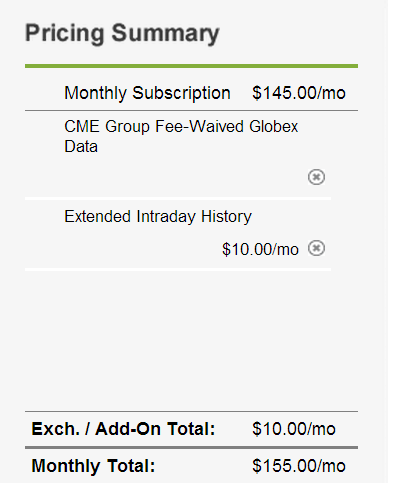Select the Monthly Subscription label

point(147,93)
